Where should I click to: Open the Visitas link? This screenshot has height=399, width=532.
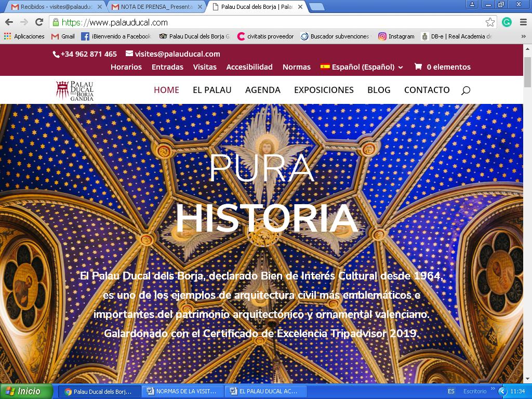pyautogui.click(x=205, y=67)
